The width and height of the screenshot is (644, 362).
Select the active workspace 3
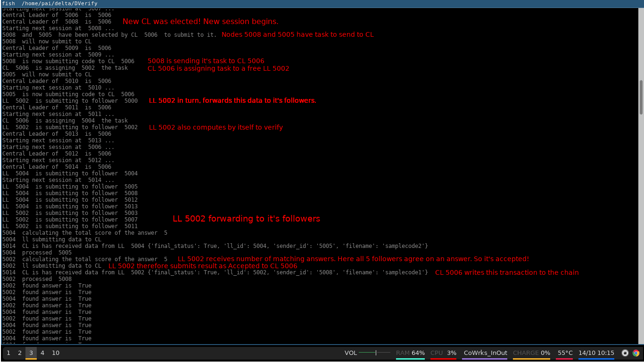click(x=31, y=353)
